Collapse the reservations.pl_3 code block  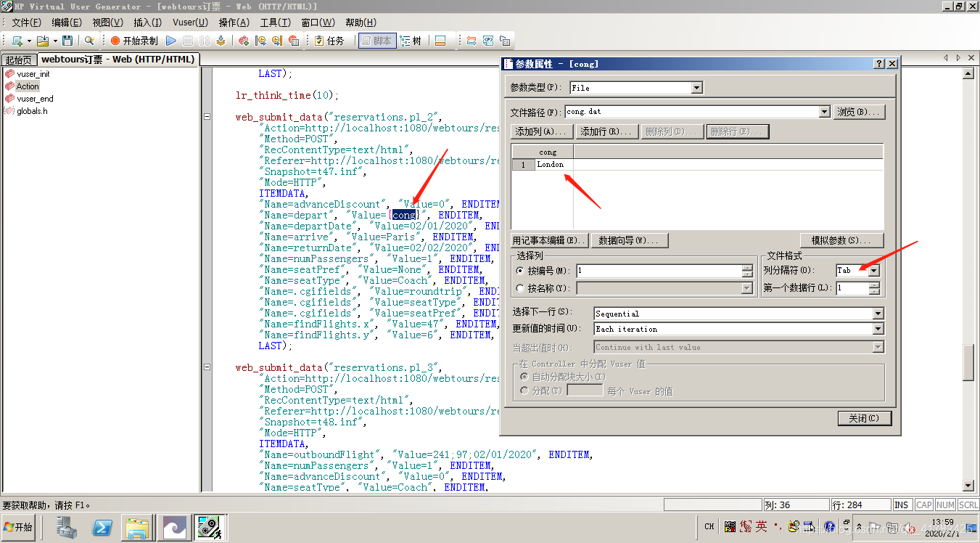point(207,367)
